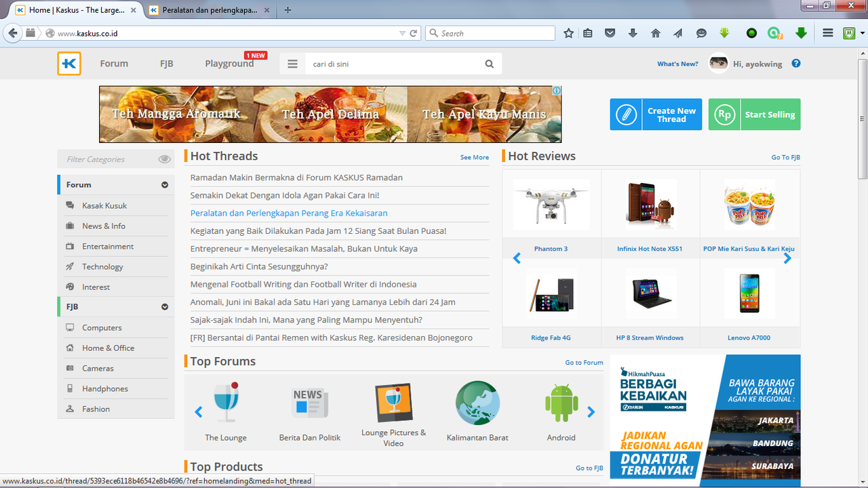Click See More for Hot Threads
Image resolution: width=868 pixels, height=488 pixels.
[x=475, y=157]
